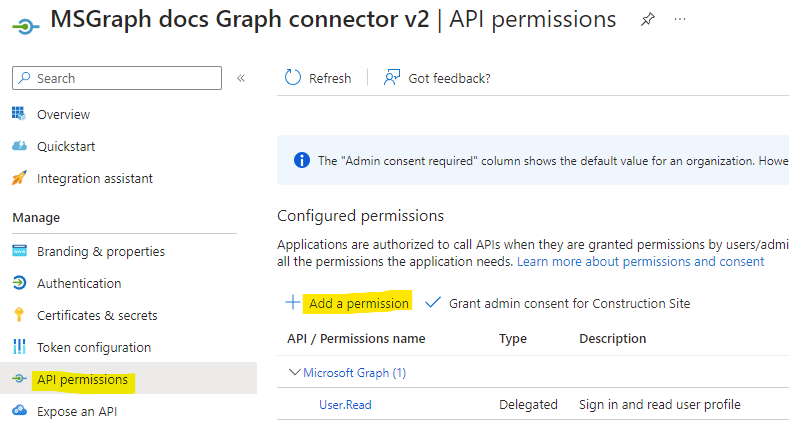
Task: Open Expose an API page
Action: 77,411
